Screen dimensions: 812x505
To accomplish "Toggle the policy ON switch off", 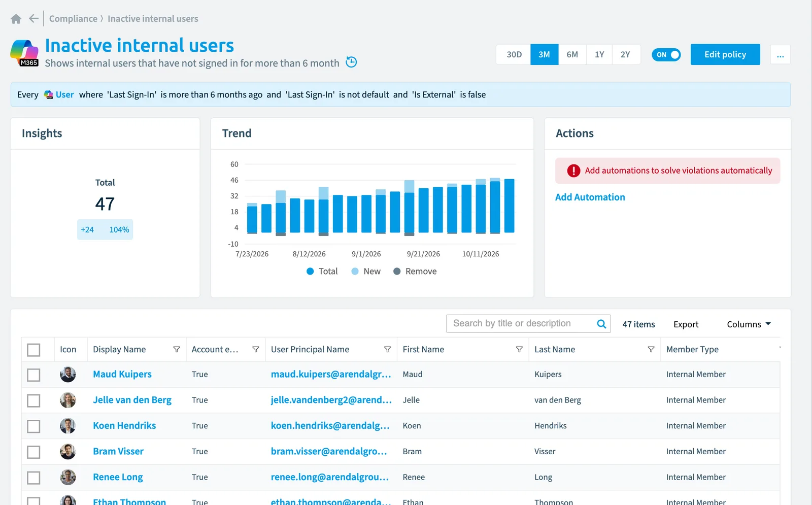I will tap(666, 55).
